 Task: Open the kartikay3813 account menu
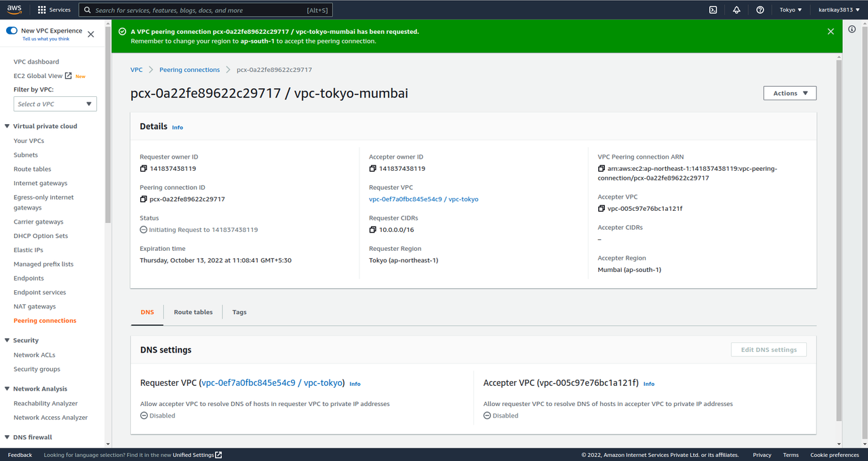point(839,10)
